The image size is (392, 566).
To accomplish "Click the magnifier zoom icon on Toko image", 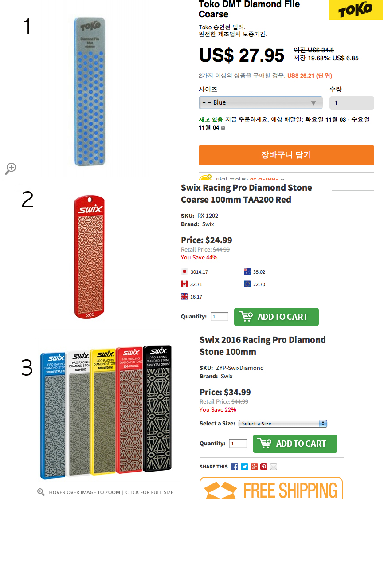I will 10,168.
